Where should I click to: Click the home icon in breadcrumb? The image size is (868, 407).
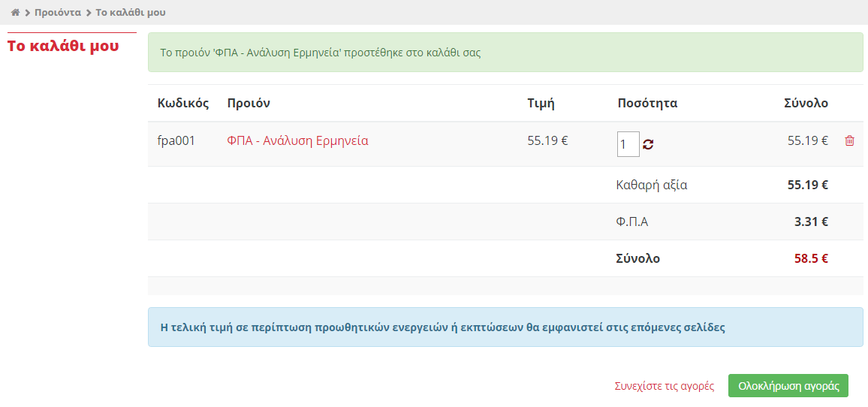point(15,13)
